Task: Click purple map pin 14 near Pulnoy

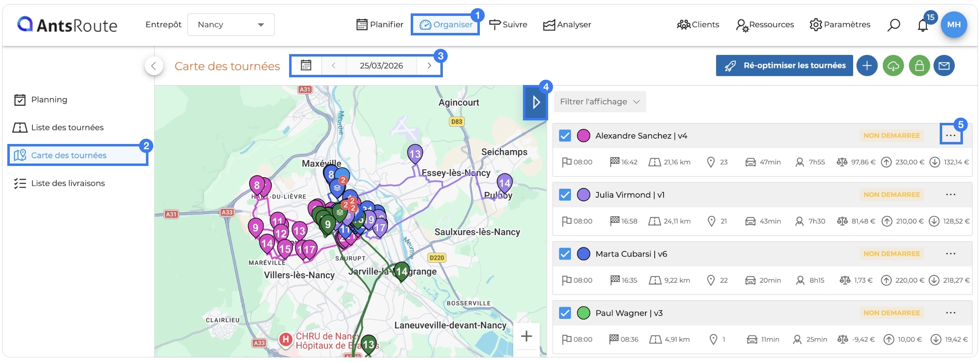Action: [505, 183]
